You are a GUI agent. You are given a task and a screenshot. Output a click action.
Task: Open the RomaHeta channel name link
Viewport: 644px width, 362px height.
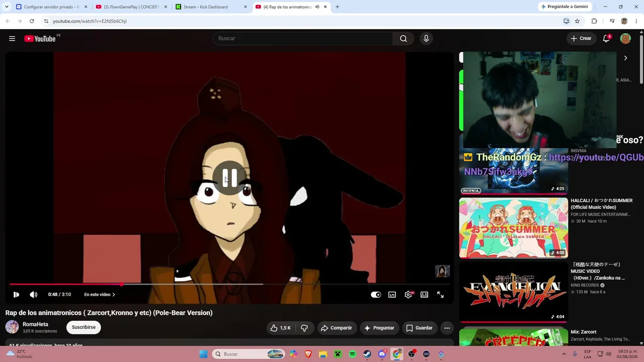click(35, 324)
